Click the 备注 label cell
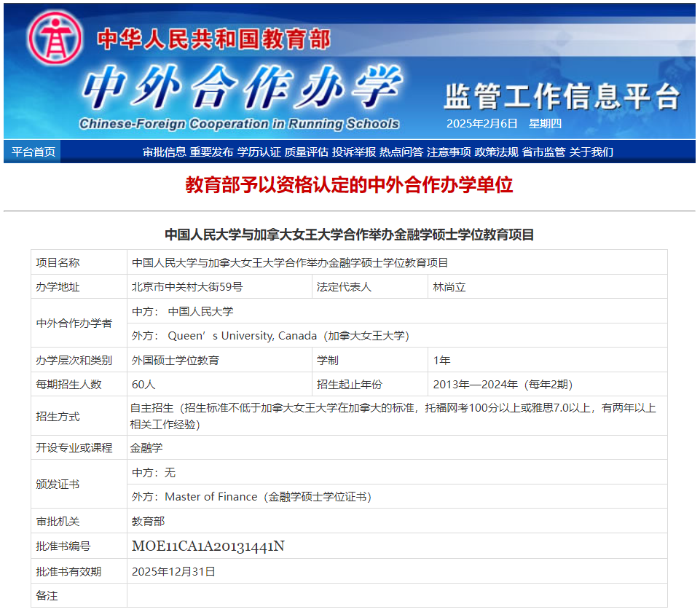The width and height of the screenshot is (700, 612). point(79,595)
